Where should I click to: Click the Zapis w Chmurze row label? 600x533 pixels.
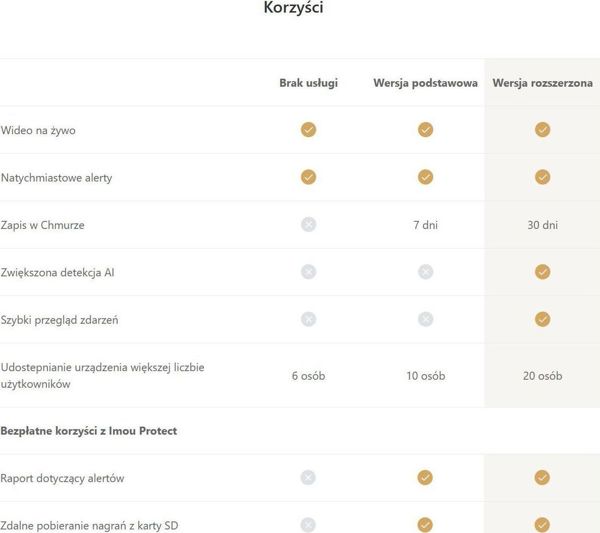(42, 225)
